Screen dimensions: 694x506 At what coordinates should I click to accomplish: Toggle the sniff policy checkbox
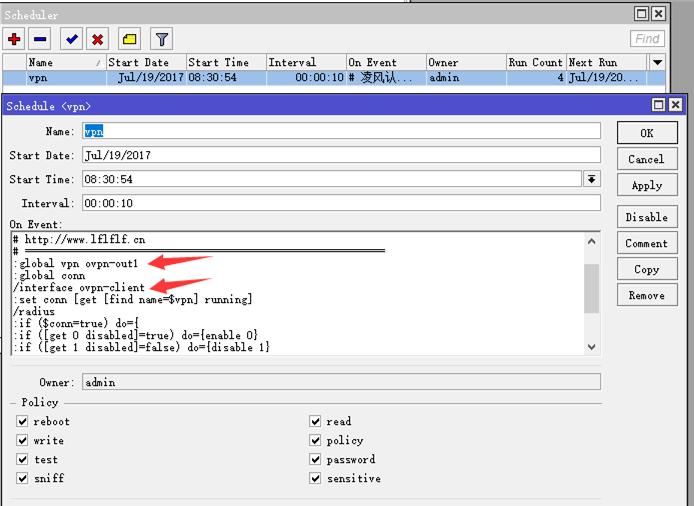tap(22, 479)
